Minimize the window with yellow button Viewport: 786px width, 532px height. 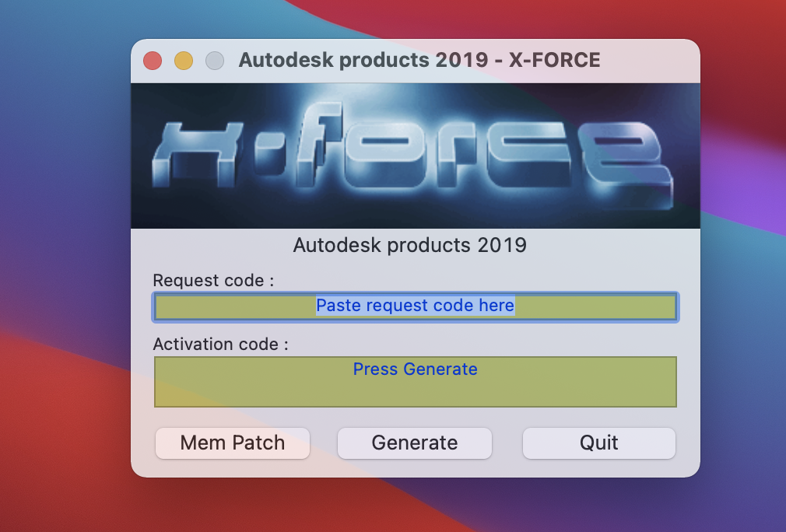(x=184, y=61)
